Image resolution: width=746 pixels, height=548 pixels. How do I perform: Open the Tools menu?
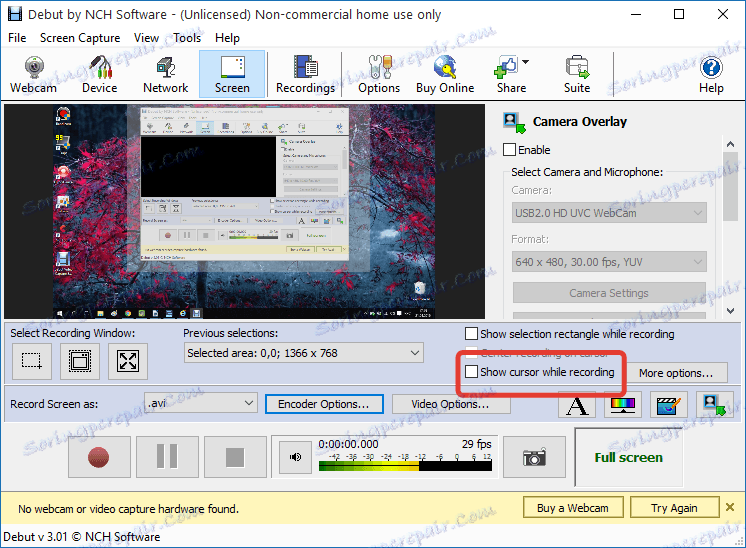(x=187, y=38)
